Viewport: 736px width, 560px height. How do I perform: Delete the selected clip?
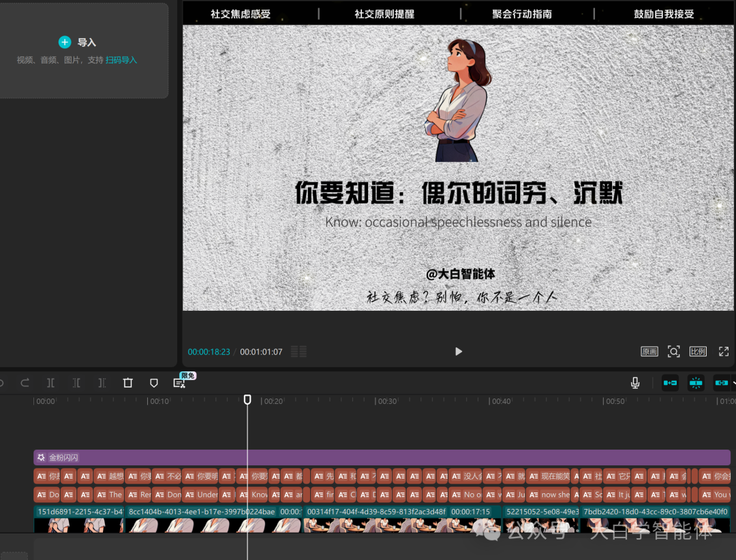[x=127, y=383]
